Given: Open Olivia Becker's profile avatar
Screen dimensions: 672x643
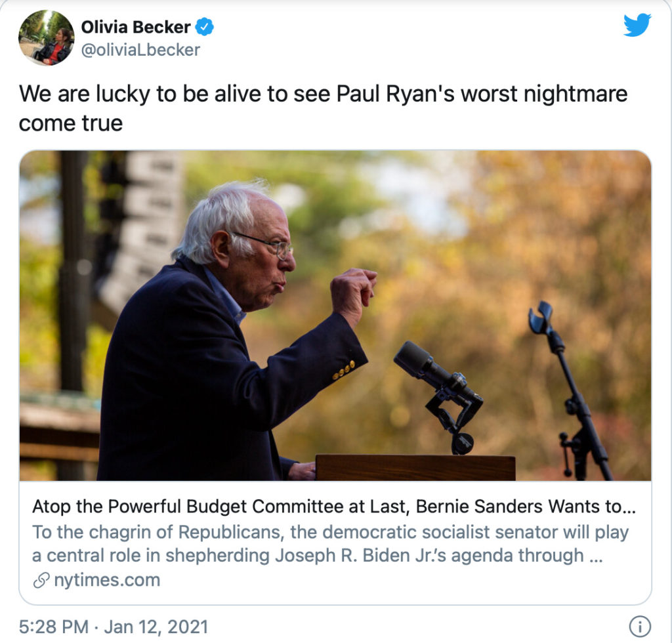Looking at the screenshot, I should tap(47, 37).
